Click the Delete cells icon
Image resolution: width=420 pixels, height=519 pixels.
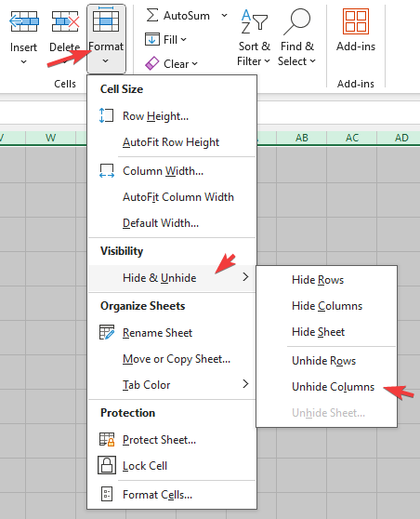65,21
